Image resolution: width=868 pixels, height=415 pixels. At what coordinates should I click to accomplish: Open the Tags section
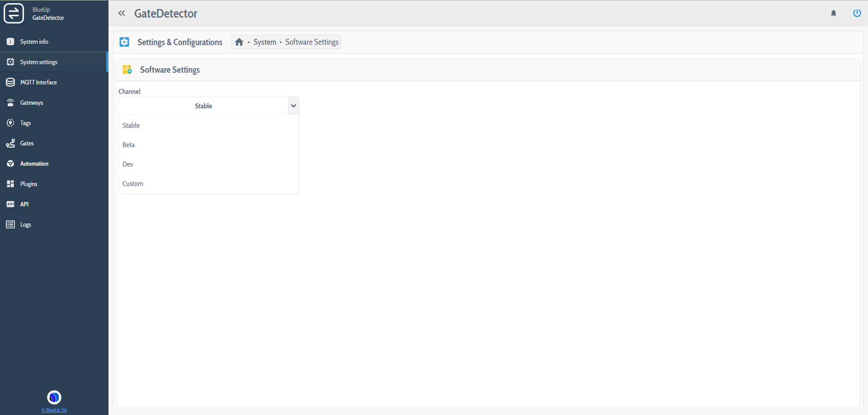[25, 123]
